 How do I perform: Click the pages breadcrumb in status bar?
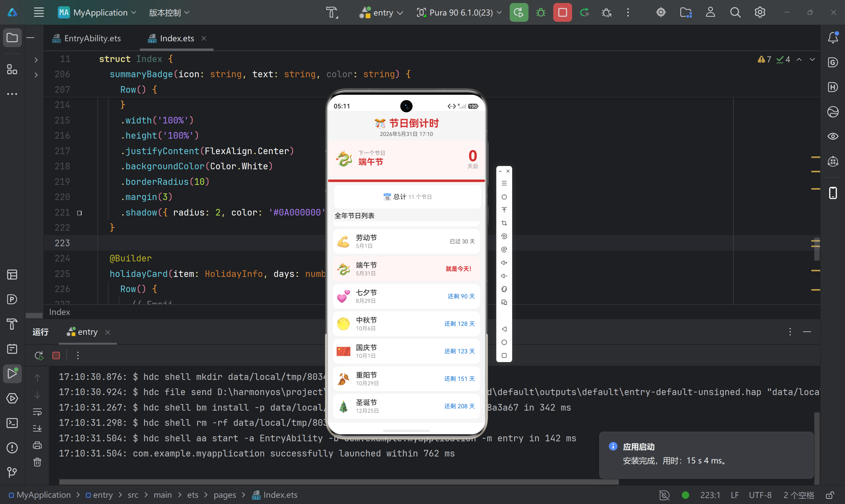225,495
